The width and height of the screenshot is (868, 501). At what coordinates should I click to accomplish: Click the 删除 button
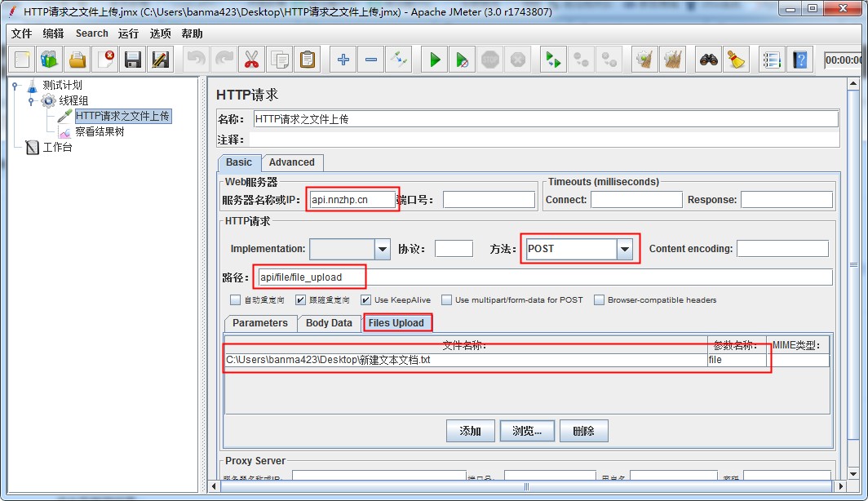[x=584, y=431]
